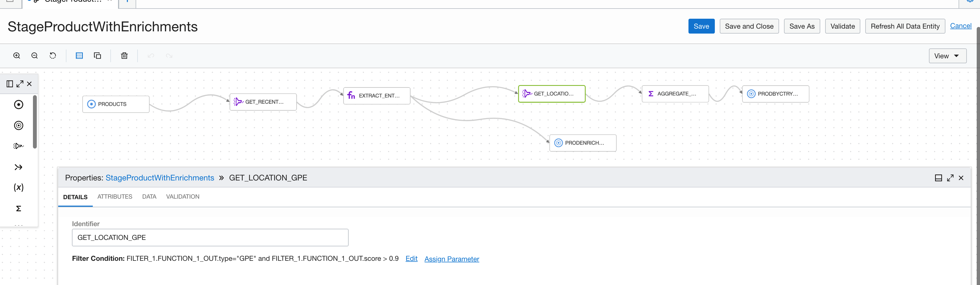The width and height of the screenshot is (980, 285).
Task: Switch to the ATTRIBUTES tab
Action: click(x=114, y=196)
